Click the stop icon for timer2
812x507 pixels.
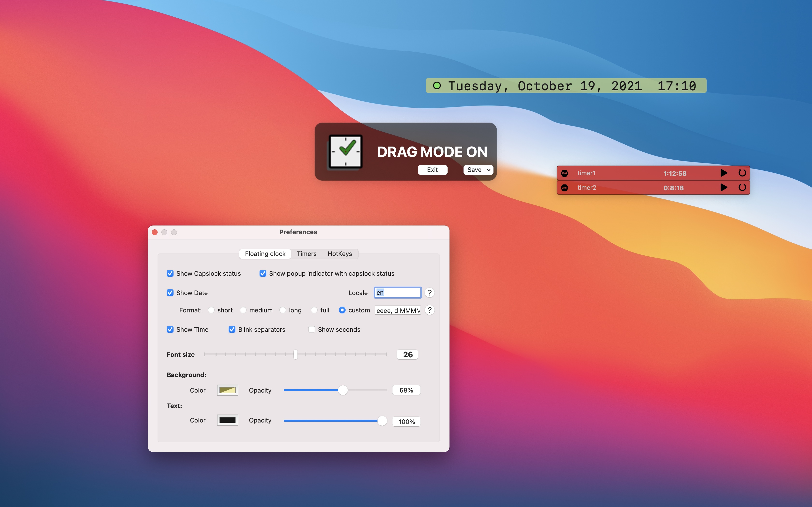(564, 188)
